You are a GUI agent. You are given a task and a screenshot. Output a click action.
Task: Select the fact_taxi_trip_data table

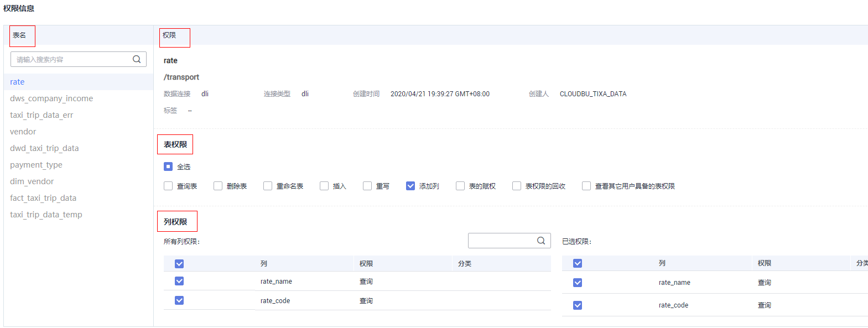pyautogui.click(x=43, y=198)
